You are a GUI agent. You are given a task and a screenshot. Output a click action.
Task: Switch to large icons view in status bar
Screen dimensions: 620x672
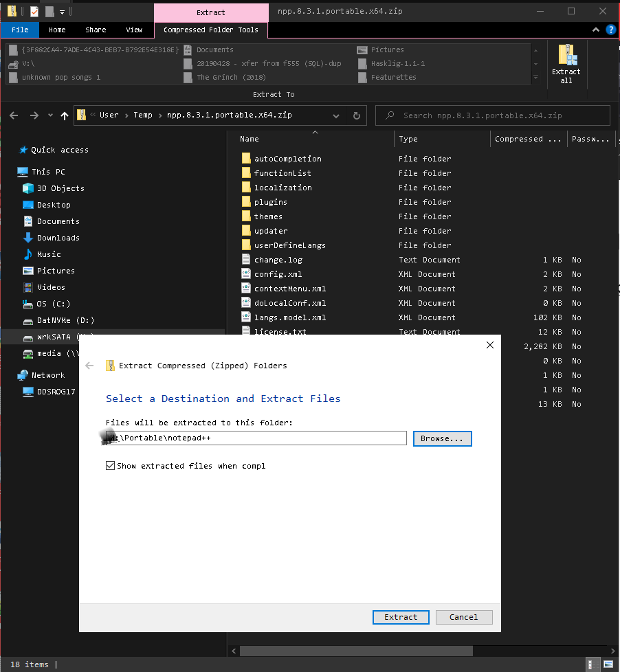coord(608,664)
